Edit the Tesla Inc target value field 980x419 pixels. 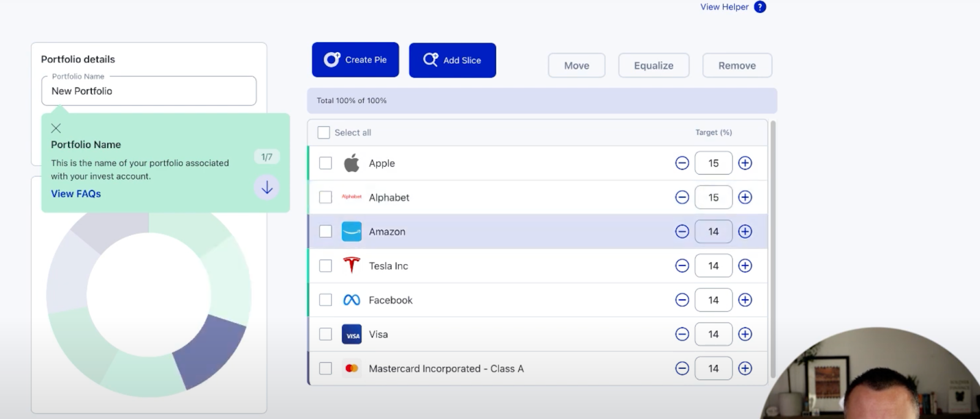tap(714, 266)
